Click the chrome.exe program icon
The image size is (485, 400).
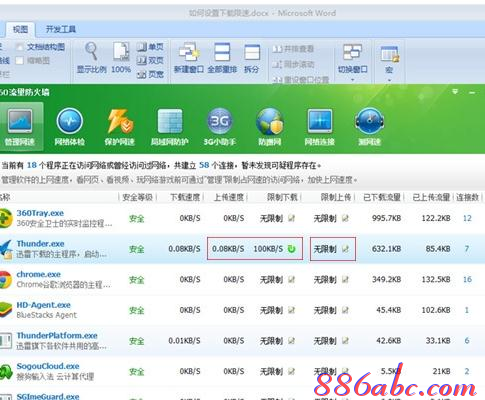coord(5,279)
